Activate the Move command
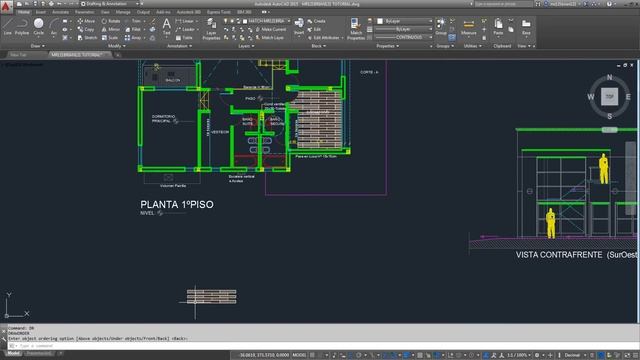The image size is (640, 360). click(x=86, y=21)
